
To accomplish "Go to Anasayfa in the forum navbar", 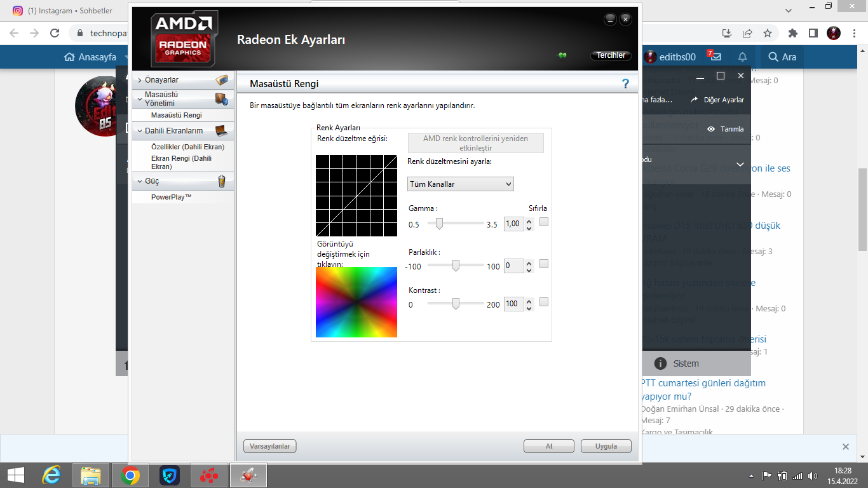I will pos(90,57).
